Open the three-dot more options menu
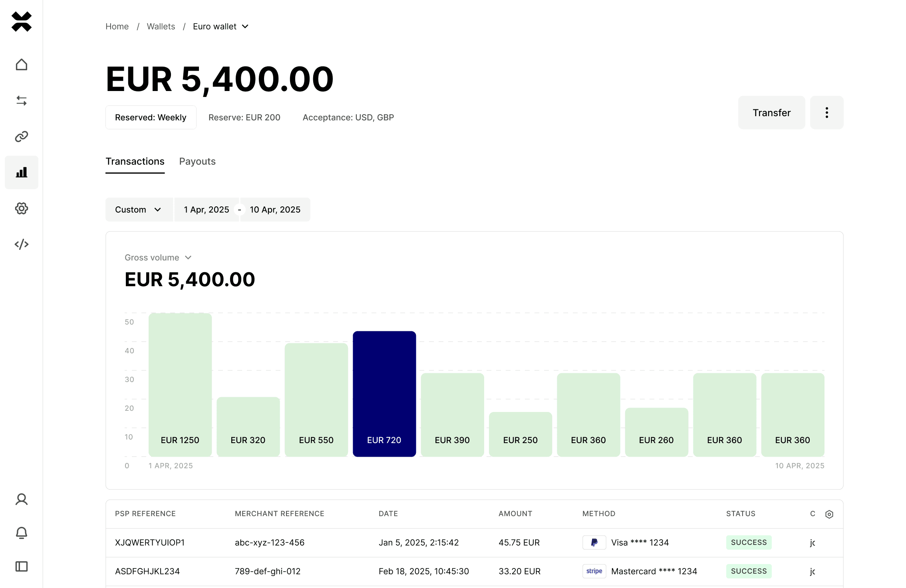 tap(827, 113)
